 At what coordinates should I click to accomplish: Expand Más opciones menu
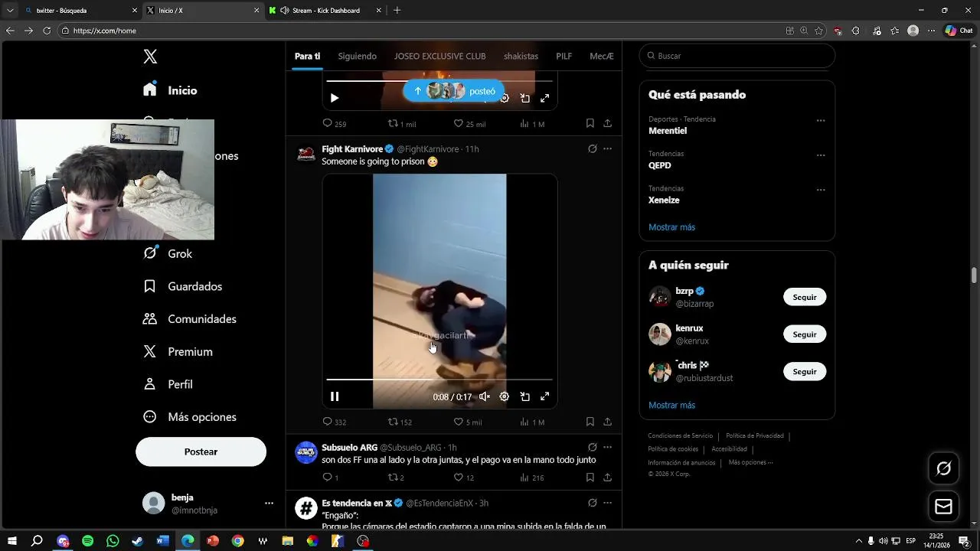pos(189,417)
